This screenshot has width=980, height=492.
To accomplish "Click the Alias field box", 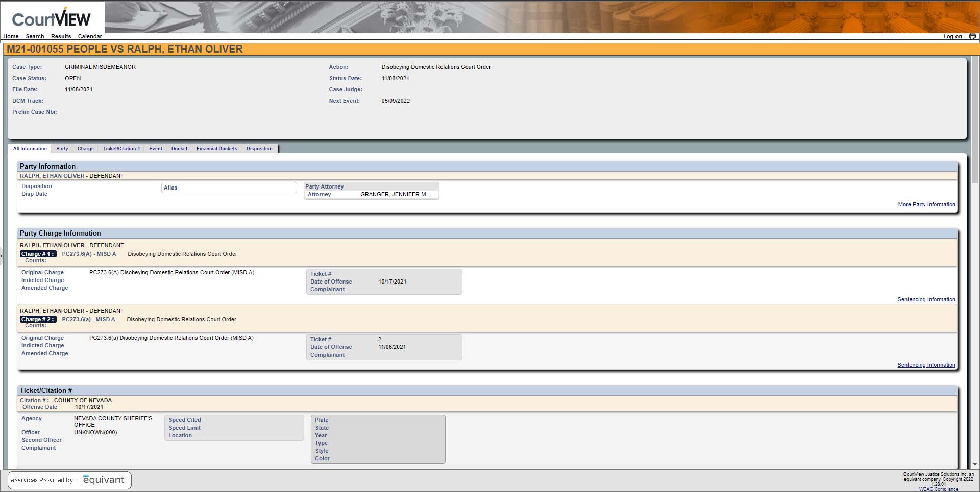I will [229, 188].
